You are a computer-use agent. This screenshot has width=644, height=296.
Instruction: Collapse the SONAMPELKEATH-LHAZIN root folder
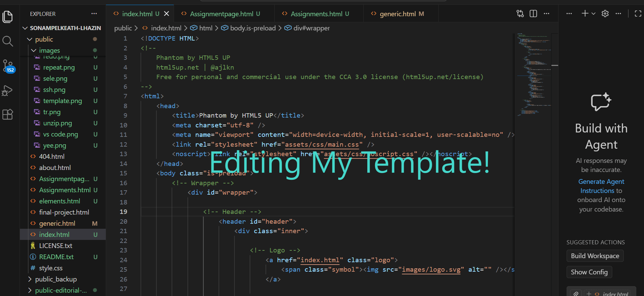click(63, 28)
